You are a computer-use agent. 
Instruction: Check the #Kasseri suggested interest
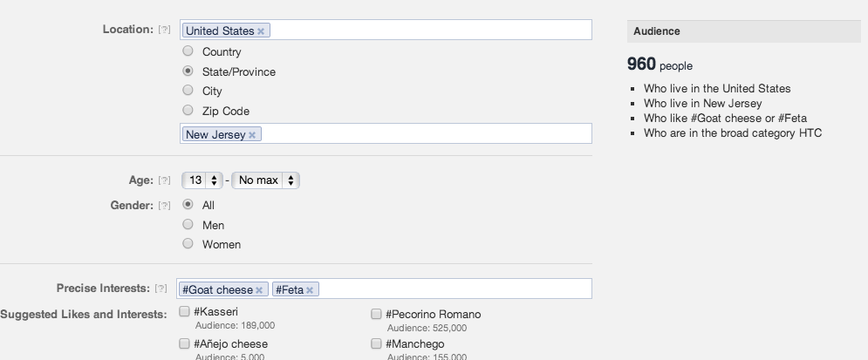(x=184, y=313)
